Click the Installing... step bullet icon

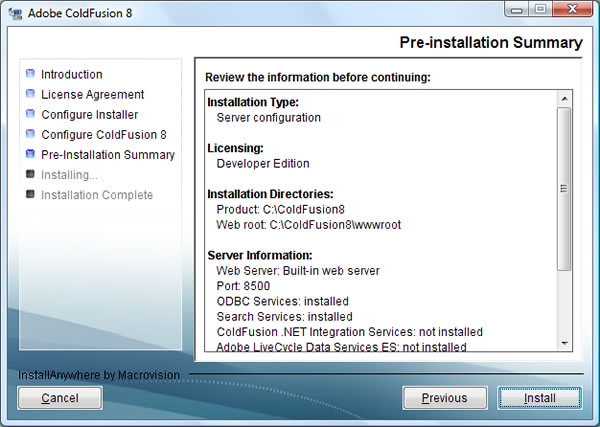coord(30,174)
